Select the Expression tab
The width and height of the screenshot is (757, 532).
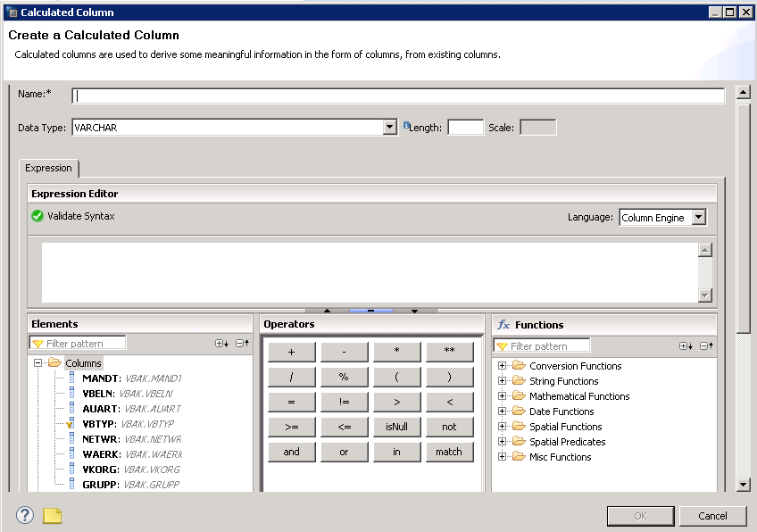tap(48, 168)
